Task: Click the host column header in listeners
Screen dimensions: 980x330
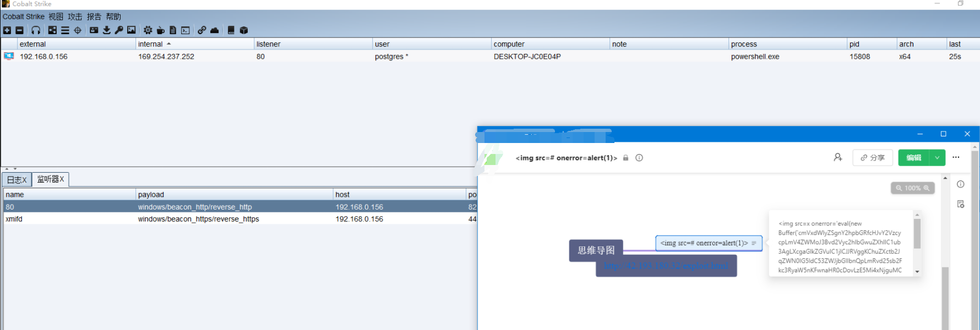Action: tap(400, 195)
